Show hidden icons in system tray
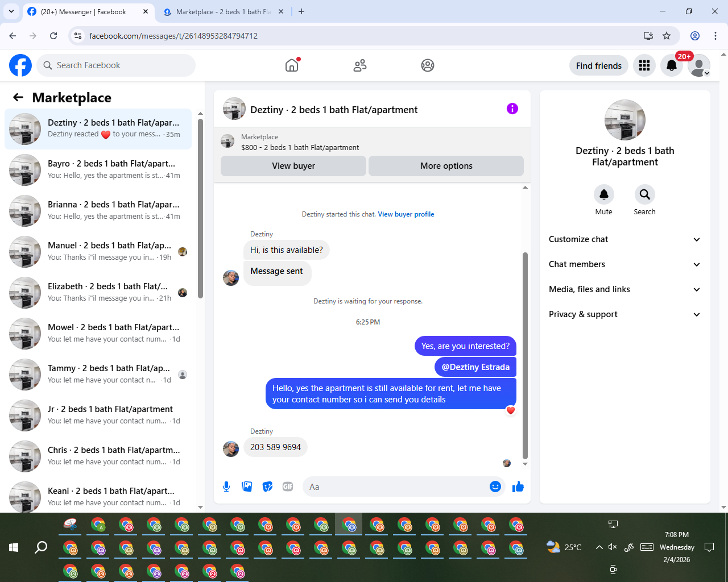 tap(599, 547)
